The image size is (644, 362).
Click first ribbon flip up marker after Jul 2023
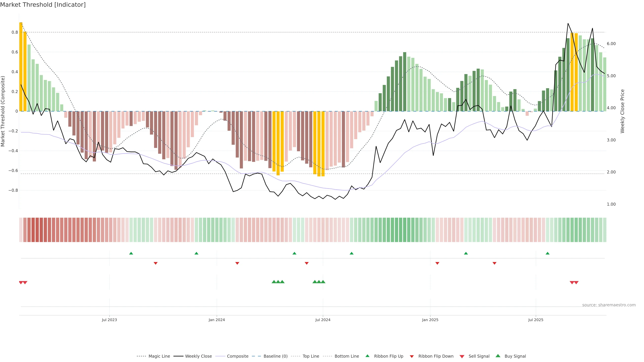pos(131,253)
